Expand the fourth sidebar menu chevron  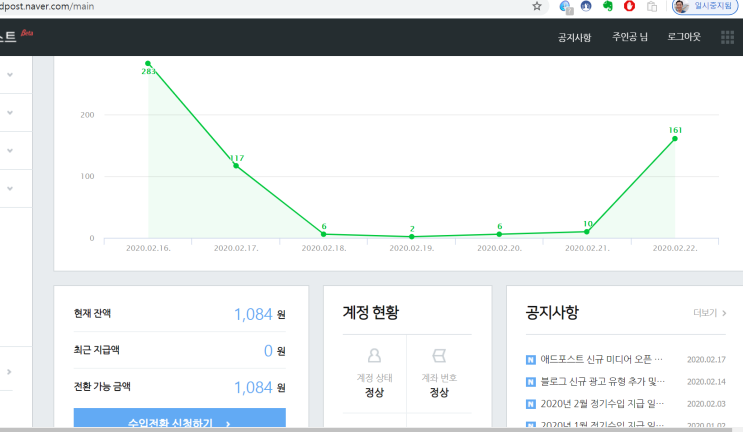(10, 189)
